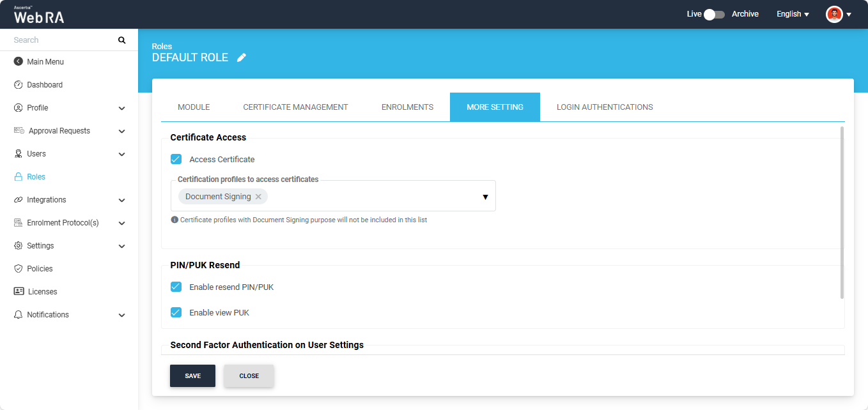This screenshot has height=410, width=868.
Task: Click the search magnifier icon in sidebar
Action: [121, 40]
